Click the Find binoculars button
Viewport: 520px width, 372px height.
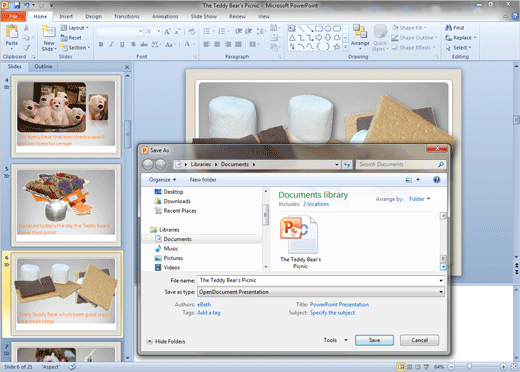[x=455, y=28]
